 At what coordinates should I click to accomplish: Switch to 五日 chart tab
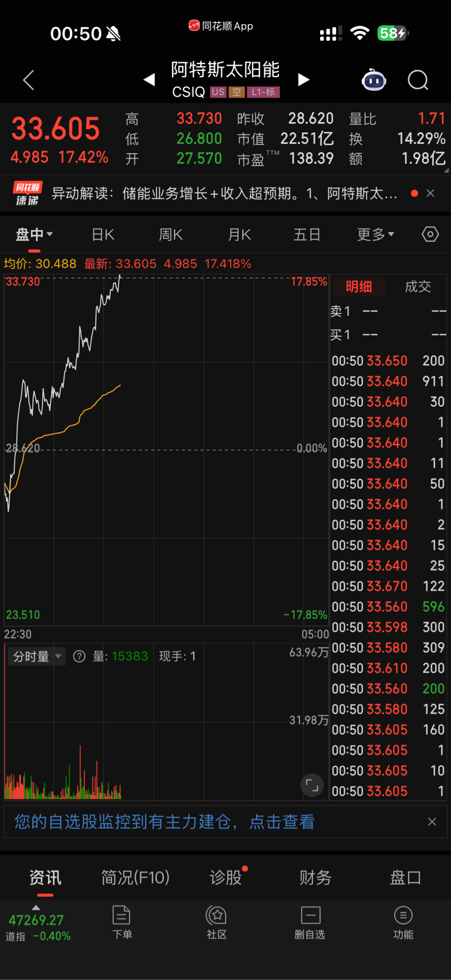tap(307, 235)
